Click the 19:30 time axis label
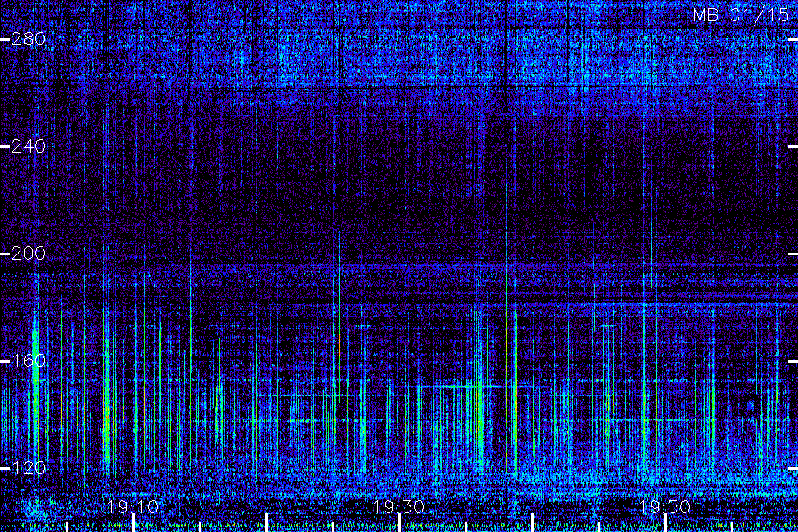Viewport: 798px width, 532px height. (x=399, y=507)
